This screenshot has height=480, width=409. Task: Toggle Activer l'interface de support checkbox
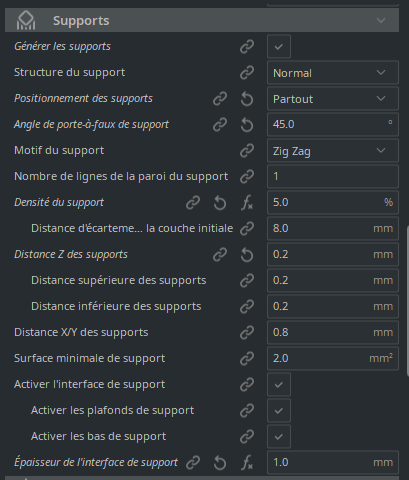tap(279, 384)
